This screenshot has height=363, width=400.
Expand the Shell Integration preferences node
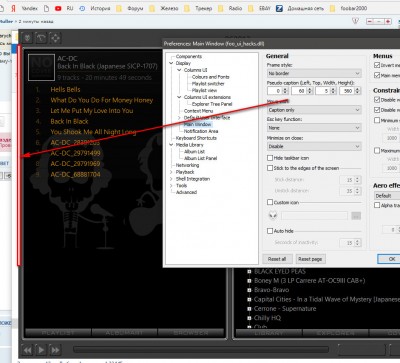pos(171,179)
